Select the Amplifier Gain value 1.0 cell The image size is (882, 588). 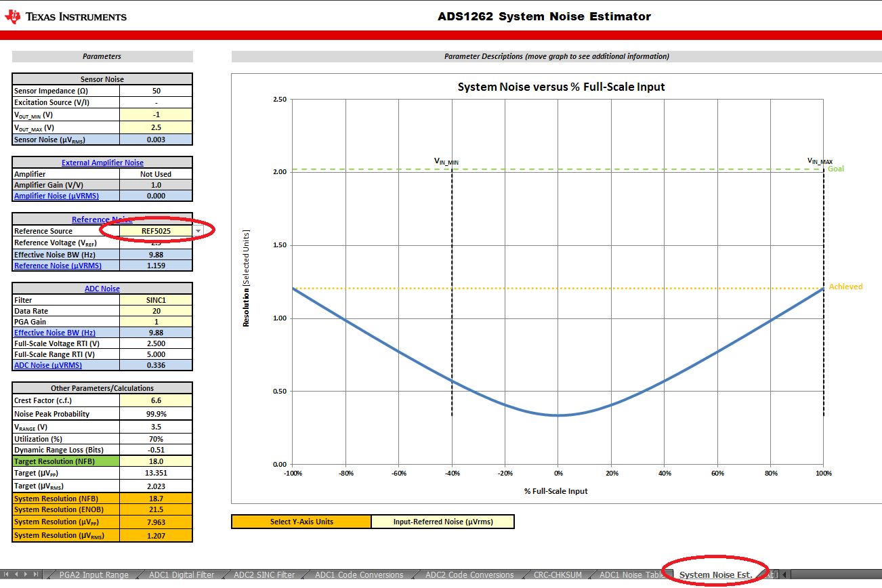coord(156,185)
